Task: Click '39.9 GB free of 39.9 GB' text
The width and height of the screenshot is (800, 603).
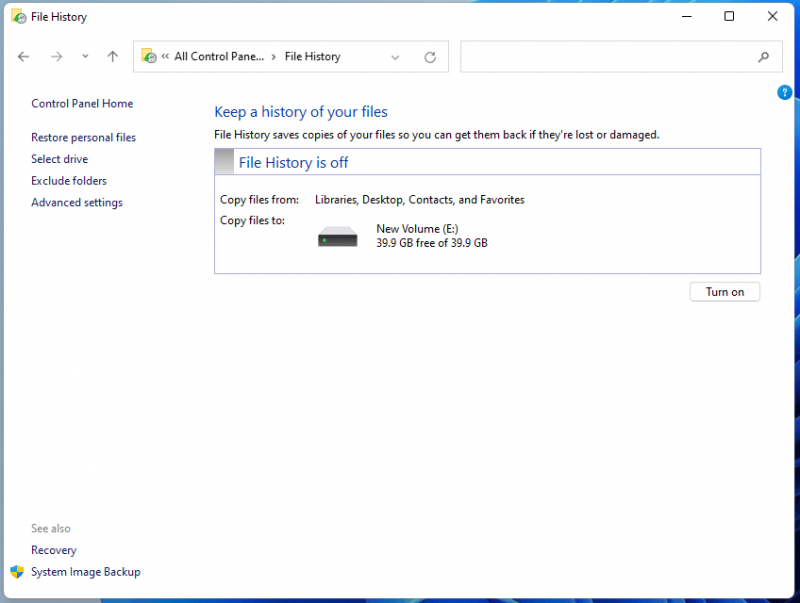Action: (432, 243)
